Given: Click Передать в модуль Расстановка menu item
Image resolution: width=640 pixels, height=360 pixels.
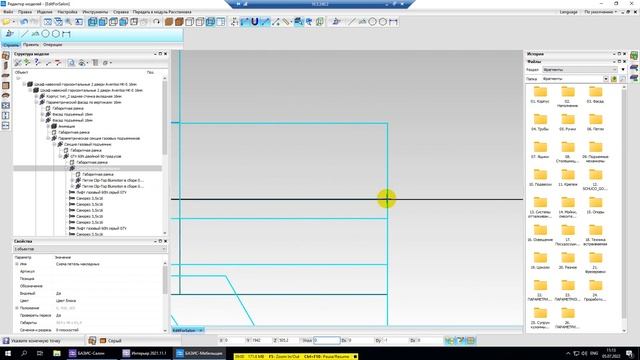Looking at the screenshot, I should pyautogui.click(x=162, y=12).
